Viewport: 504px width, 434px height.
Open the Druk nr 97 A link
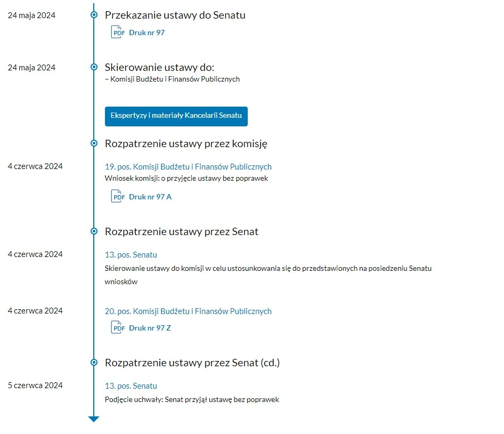[x=150, y=197]
